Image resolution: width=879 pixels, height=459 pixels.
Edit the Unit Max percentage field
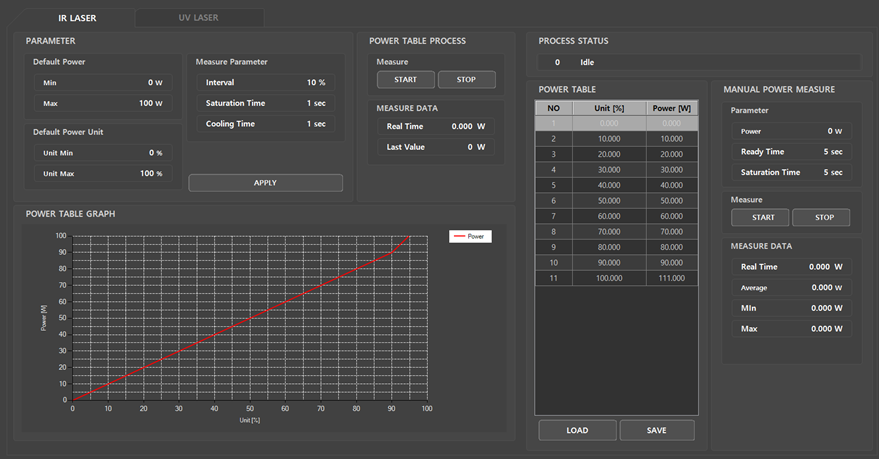point(103,173)
